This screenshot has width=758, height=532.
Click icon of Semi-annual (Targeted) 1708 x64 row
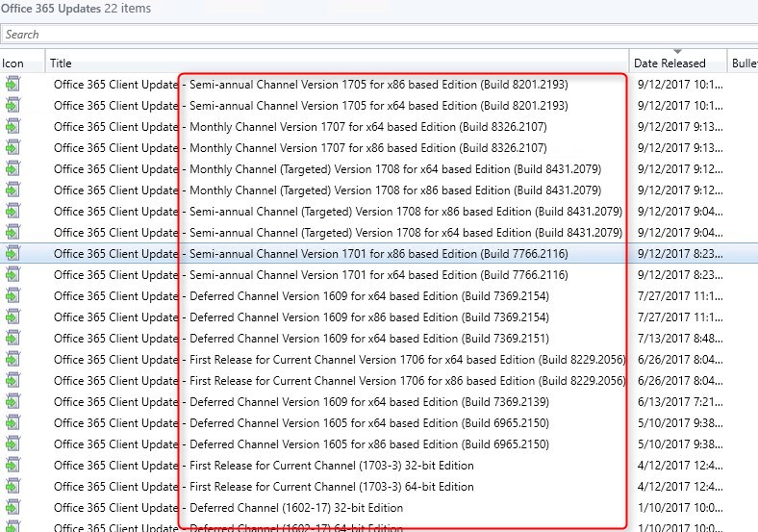pos(13,233)
